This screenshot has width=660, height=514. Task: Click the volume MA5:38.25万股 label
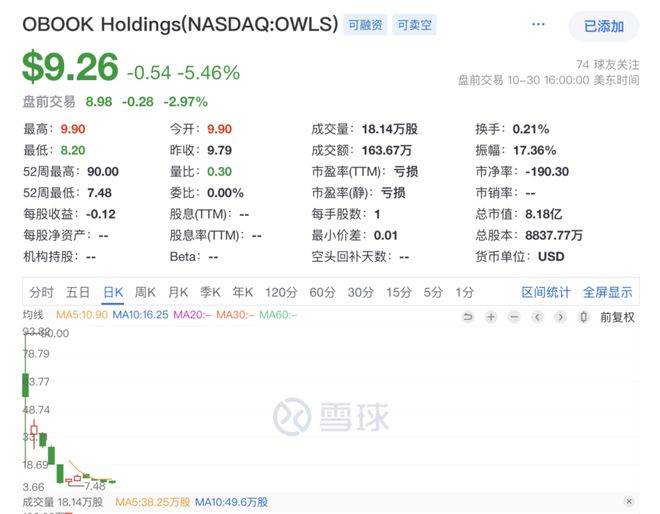pos(152,502)
